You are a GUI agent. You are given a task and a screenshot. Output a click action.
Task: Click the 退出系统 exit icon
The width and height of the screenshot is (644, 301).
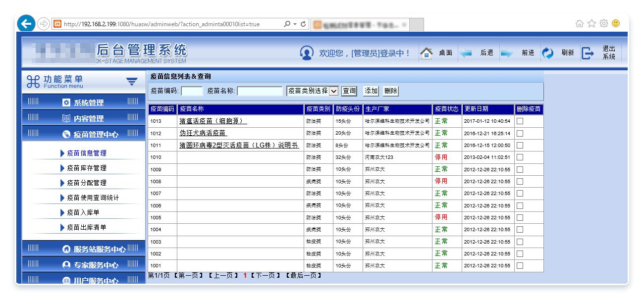[588, 53]
